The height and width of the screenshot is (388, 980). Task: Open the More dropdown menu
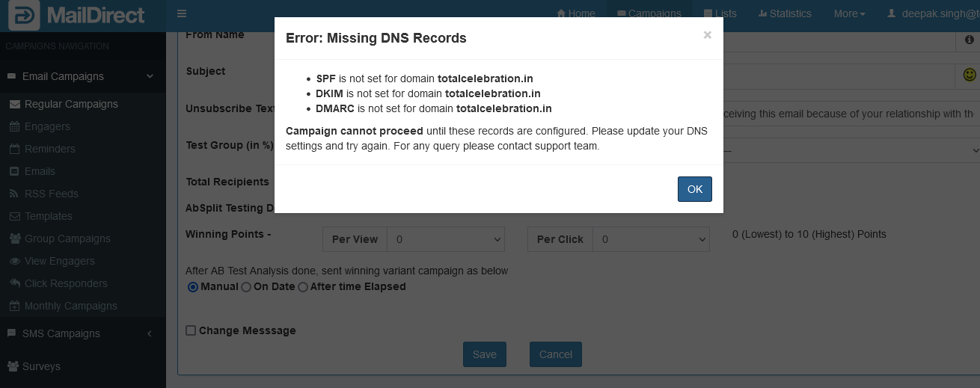pos(849,13)
